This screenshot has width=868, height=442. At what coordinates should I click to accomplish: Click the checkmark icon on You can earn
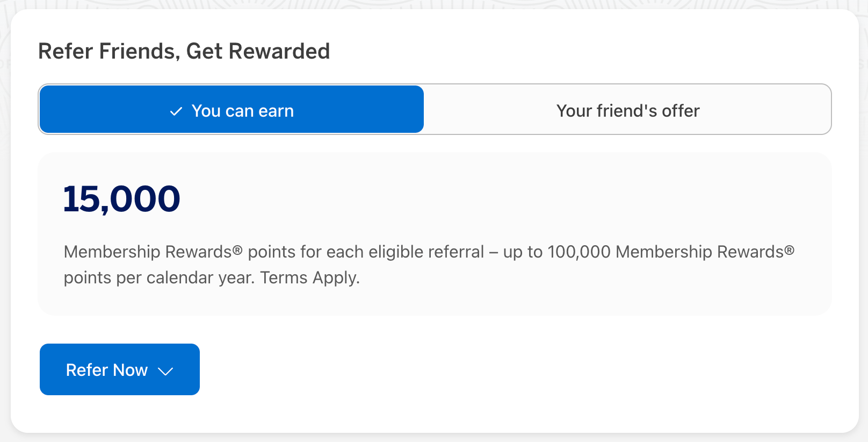pos(175,111)
